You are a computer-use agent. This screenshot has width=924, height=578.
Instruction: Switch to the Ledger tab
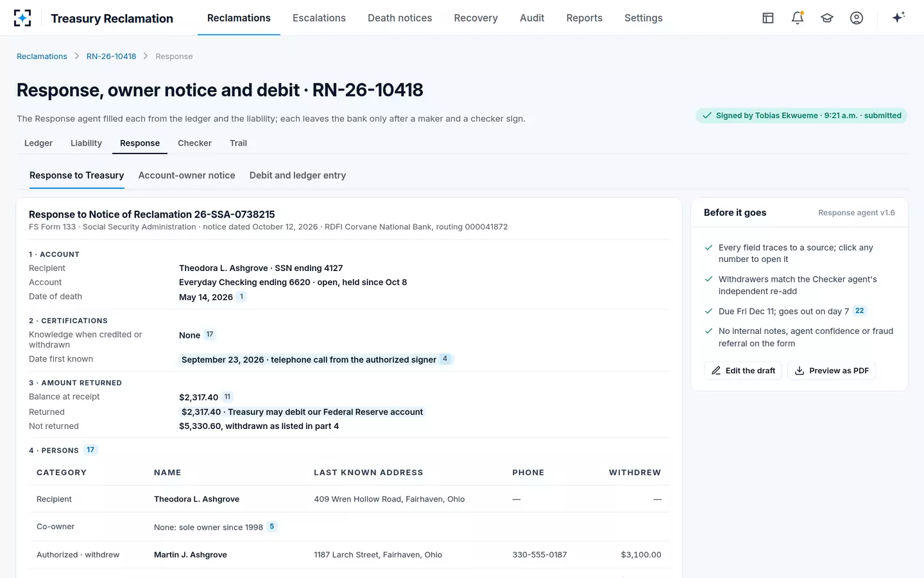click(38, 143)
